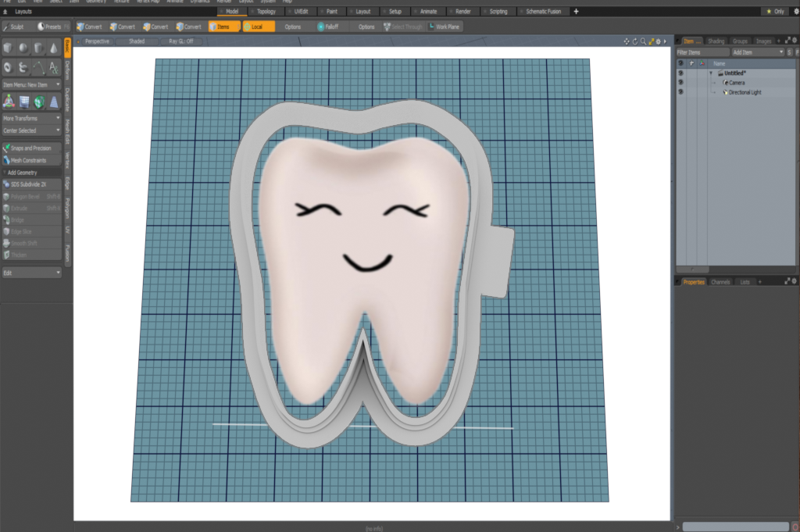Activate the Transform tool icon
Image resolution: width=800 pixels, height=532 pixels.
(9, 102)
